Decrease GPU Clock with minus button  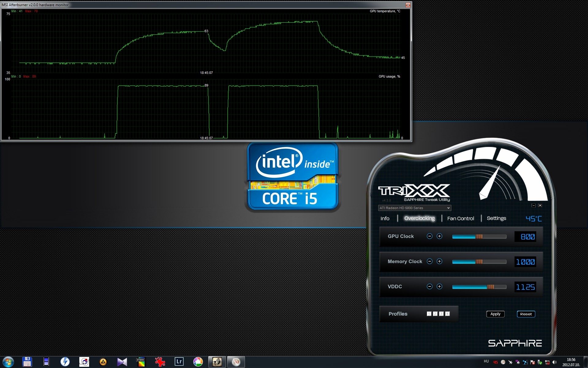[x=430, y=236]
